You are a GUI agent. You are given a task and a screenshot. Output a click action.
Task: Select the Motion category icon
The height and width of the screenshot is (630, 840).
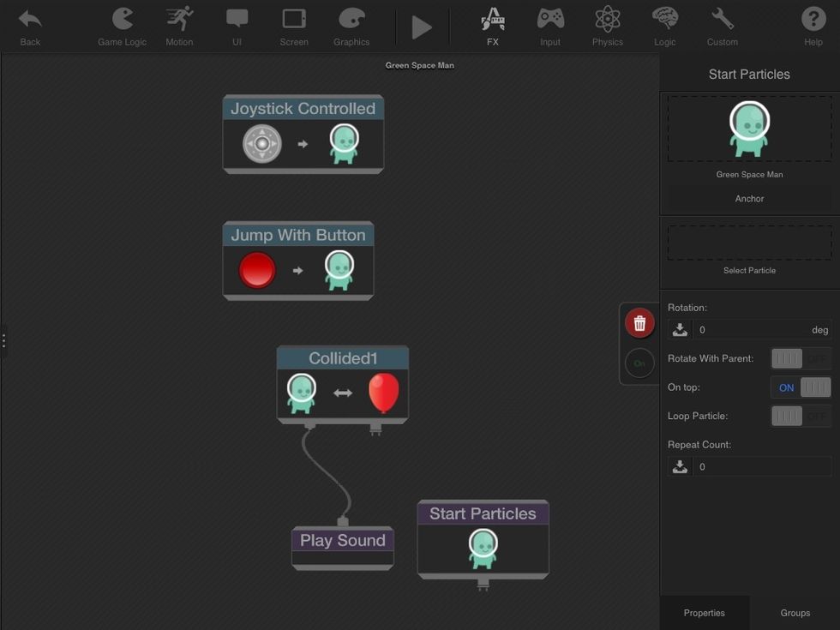(179, 23)
